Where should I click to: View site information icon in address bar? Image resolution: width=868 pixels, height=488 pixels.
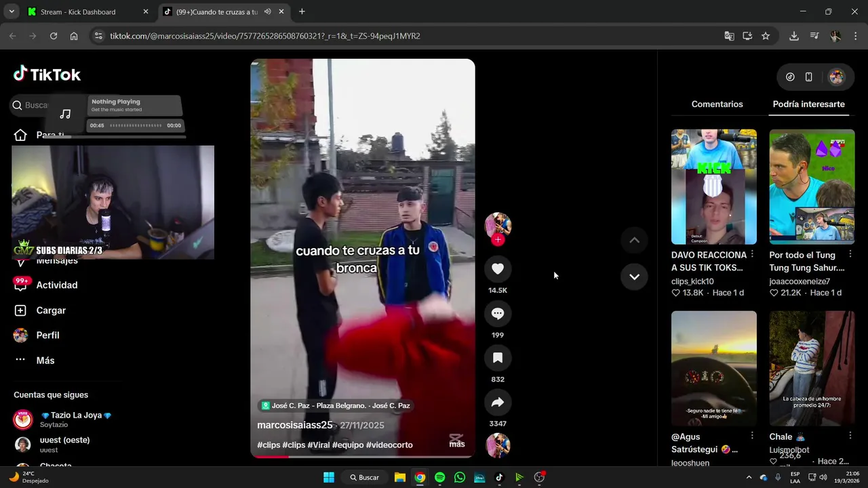pyautogui.click(x=98, y=36)
